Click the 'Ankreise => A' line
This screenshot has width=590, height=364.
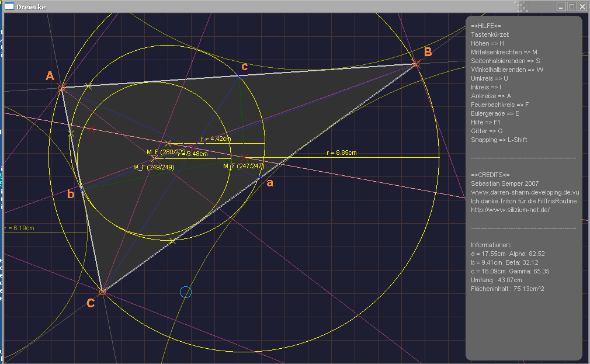(491, 96)
